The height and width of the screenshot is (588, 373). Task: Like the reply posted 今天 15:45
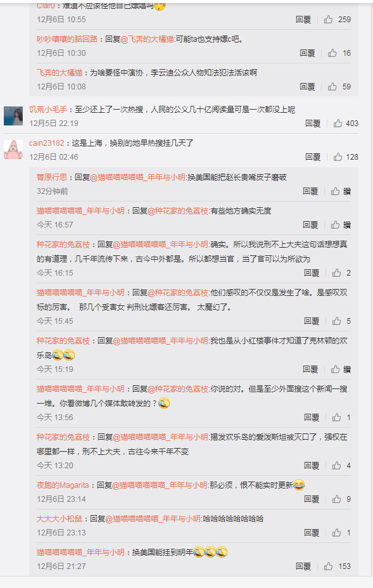337,321
